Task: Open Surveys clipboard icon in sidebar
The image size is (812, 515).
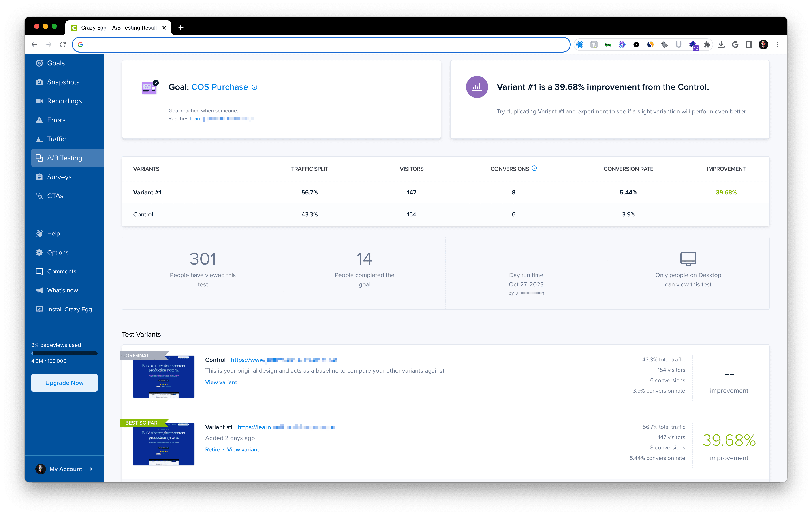Action: pyautogui.click(x=39, y=177)
